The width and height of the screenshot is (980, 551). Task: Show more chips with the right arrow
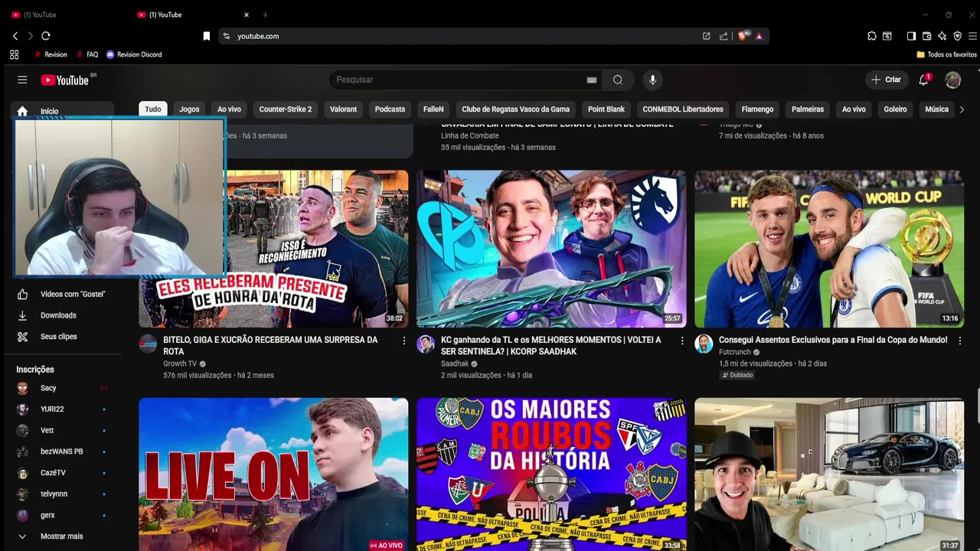tap(962, 109)
